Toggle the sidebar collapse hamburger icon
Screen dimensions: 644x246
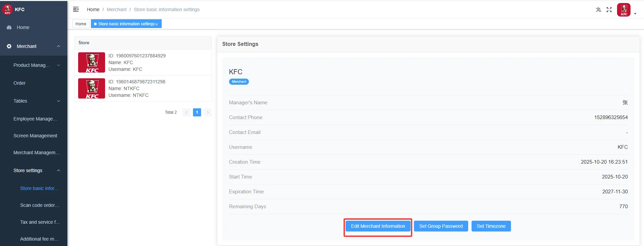tap(76, 9)
